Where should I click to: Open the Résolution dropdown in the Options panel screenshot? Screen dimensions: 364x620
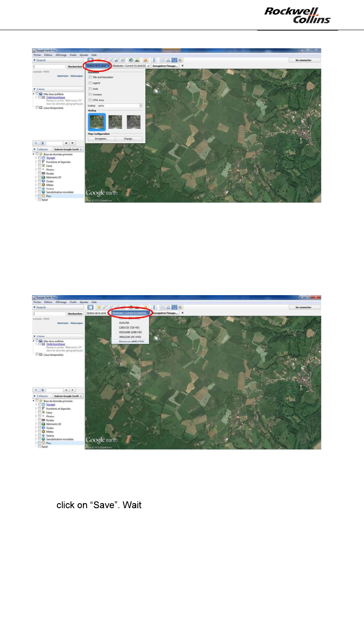point(130,66)
